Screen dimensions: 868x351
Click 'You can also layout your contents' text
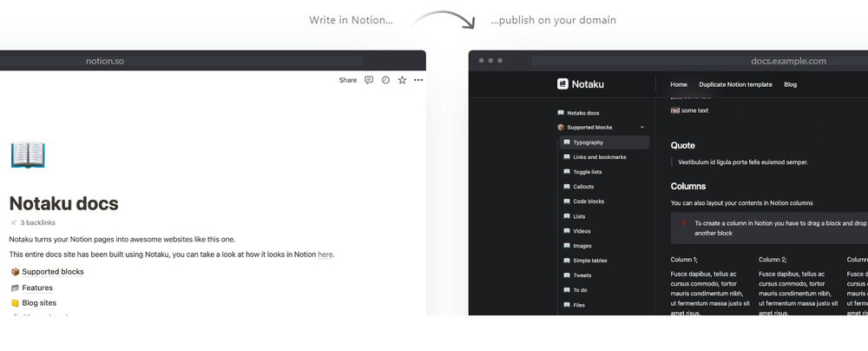click(x=742, y=203)
